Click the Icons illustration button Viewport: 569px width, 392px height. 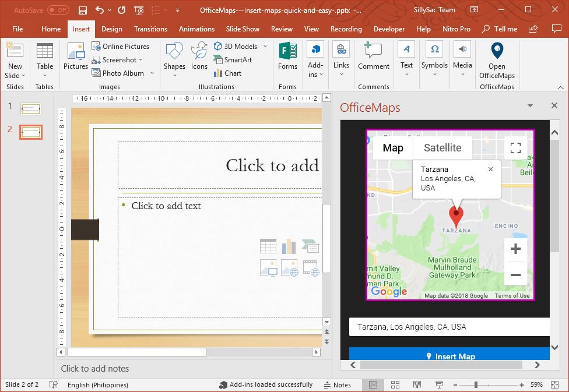(199, 56)
